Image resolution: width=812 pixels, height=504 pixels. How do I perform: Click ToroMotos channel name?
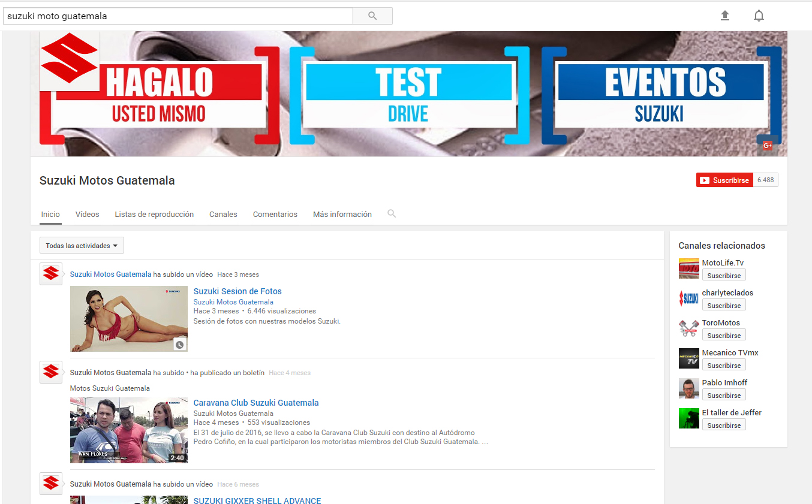[x=721, y=322]
